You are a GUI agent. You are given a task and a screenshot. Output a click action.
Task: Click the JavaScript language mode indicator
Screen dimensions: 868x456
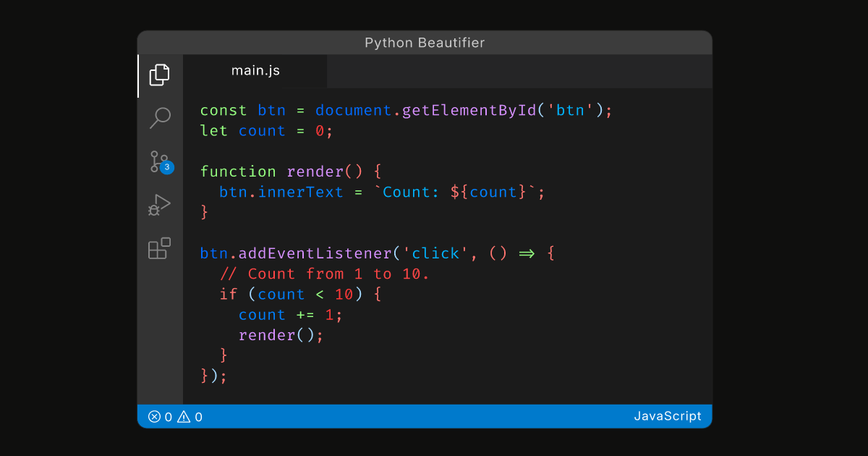coord(668,416)
